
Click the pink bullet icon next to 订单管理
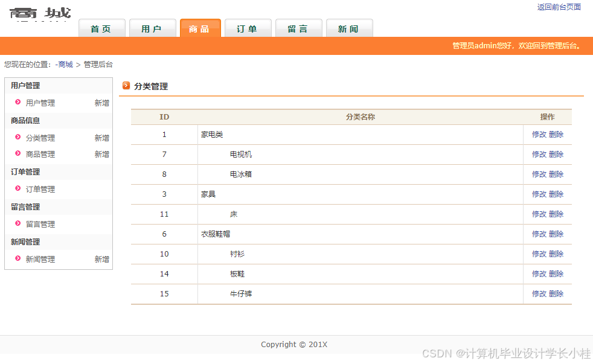pyautogui.click(x=18, y=188)
